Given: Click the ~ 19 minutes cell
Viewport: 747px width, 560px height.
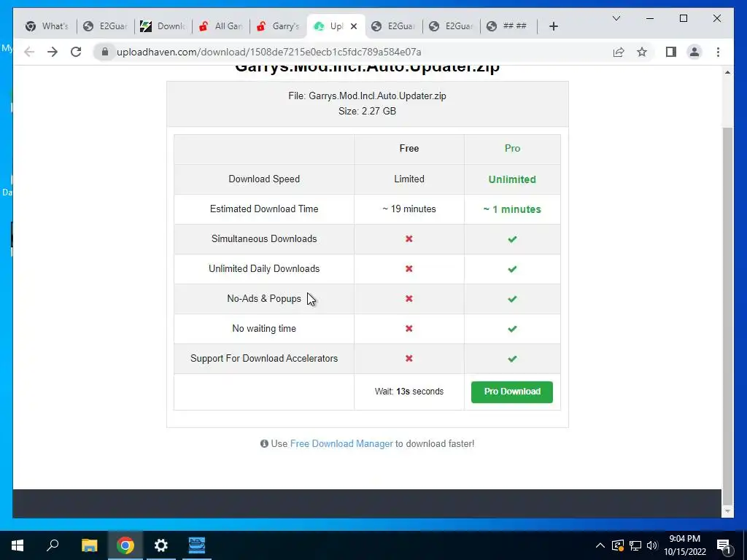Looking at the screenshot, I should pyautogui.click(x=409, y=209).
